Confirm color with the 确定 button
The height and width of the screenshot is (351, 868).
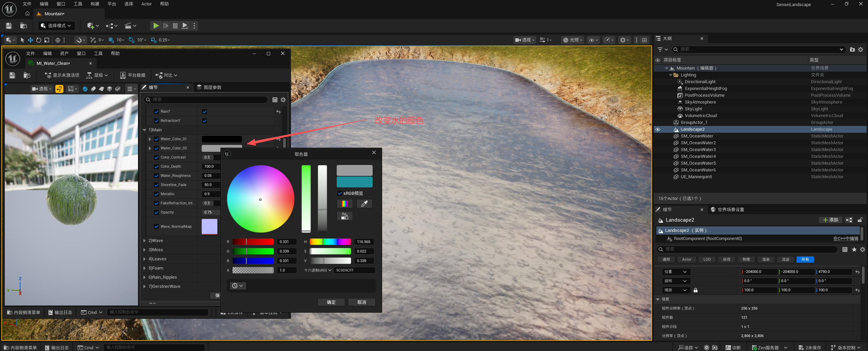point(331,302)
